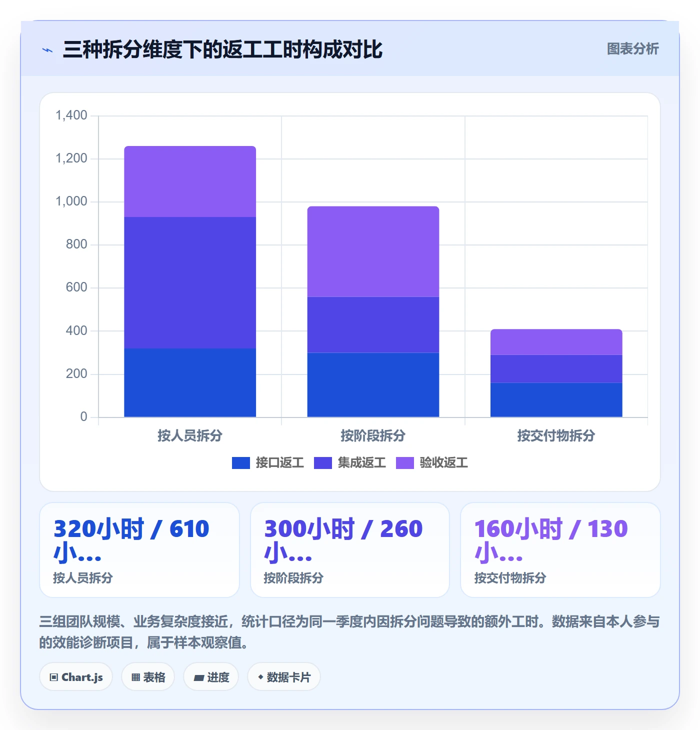Screen dimensions: 700x730
Task: Click 接口返工 segment of 按交付物拆分 bar
Action: (x=556, y=400)
